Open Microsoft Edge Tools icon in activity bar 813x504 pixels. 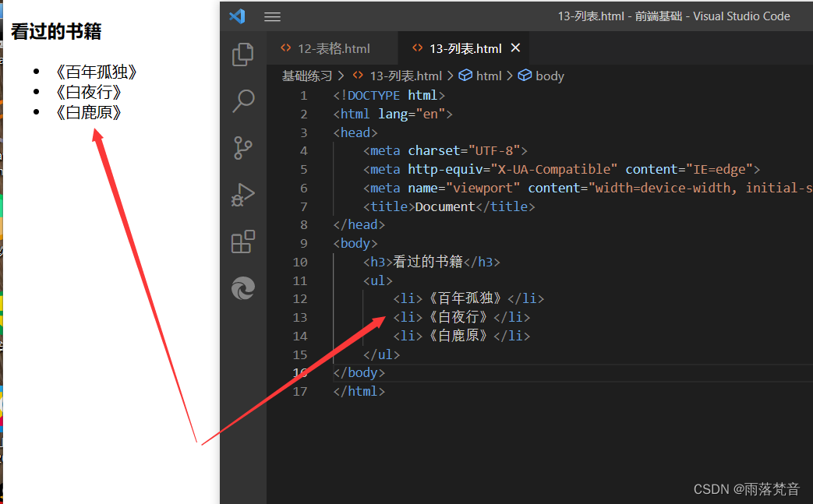[x=242, y=288]
